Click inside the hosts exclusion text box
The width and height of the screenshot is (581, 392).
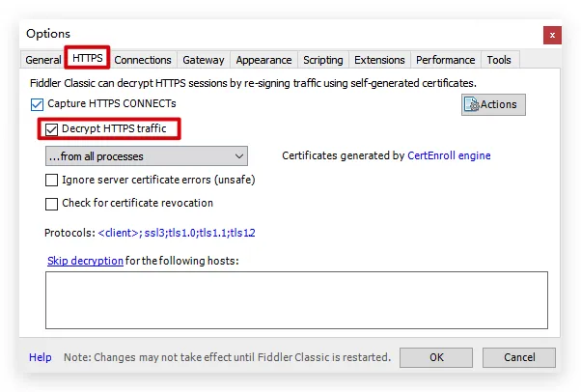pyautogui.click(x=296, y=300)
